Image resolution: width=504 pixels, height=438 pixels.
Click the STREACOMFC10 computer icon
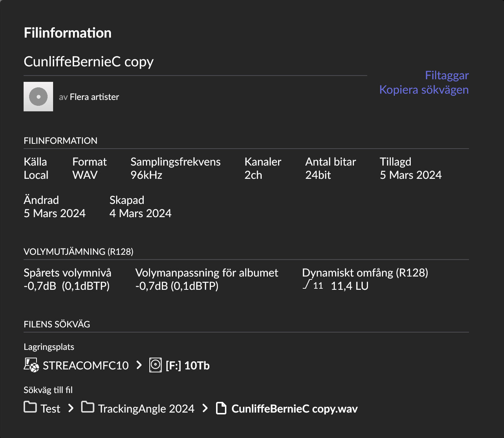(x=31, y=365)
